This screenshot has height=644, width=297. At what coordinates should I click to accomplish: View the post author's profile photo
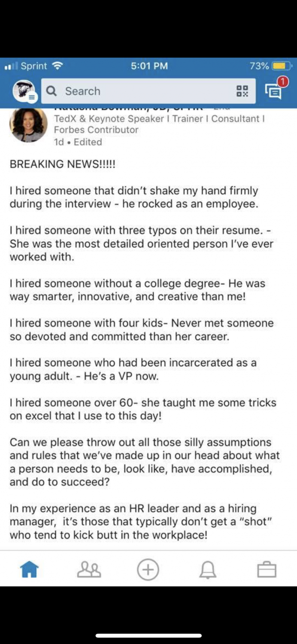(28, 125)
